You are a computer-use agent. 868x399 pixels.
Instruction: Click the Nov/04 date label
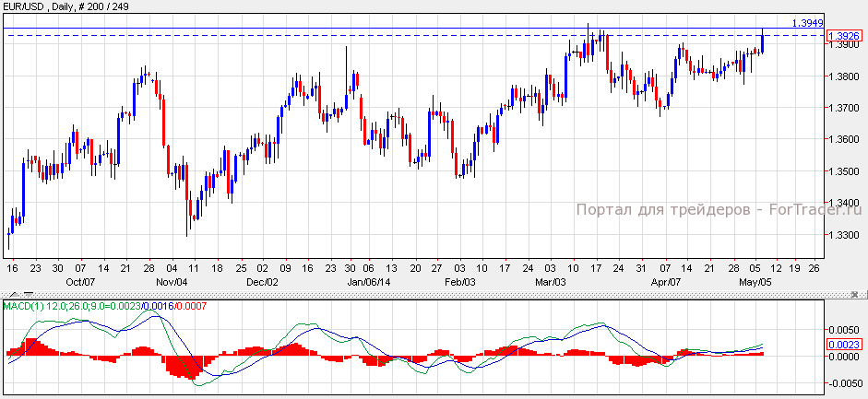pos(172,281)
